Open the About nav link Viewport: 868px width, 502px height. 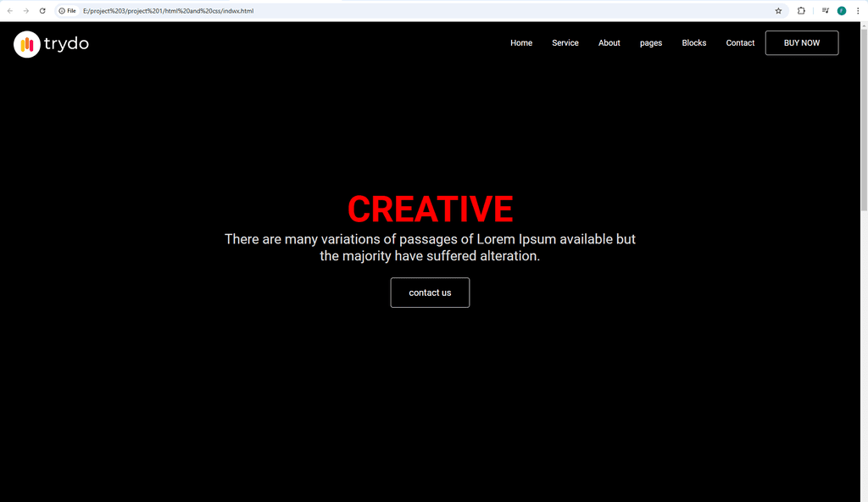point(609,42)
